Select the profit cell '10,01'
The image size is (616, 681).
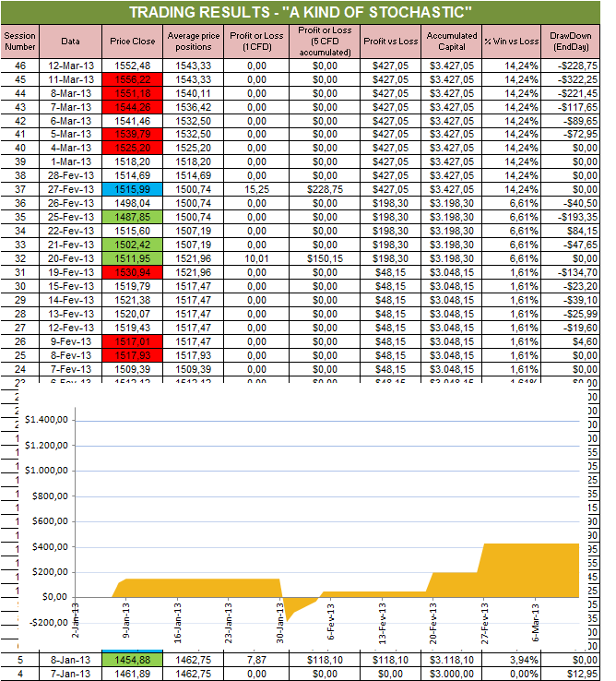[256, 259]
